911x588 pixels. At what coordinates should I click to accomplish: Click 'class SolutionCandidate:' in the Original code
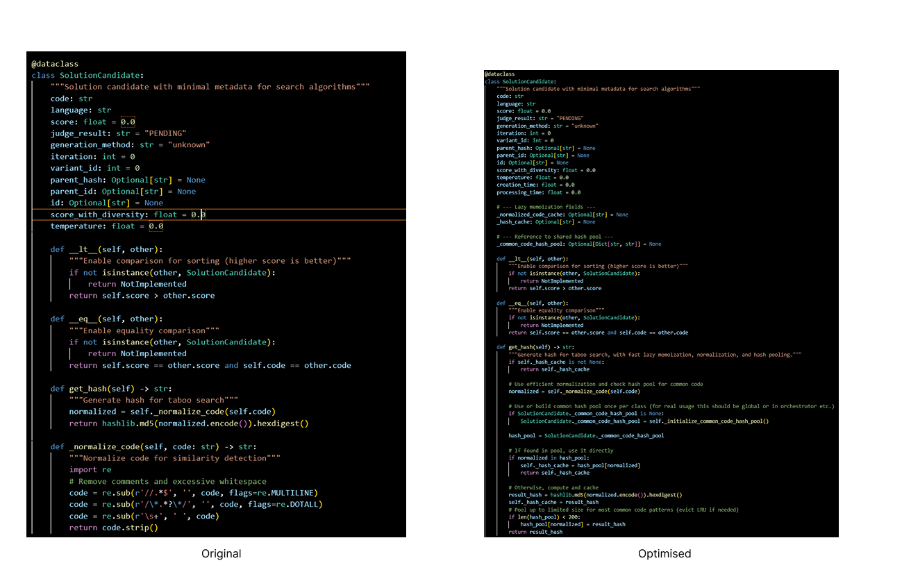pos(87,75)
